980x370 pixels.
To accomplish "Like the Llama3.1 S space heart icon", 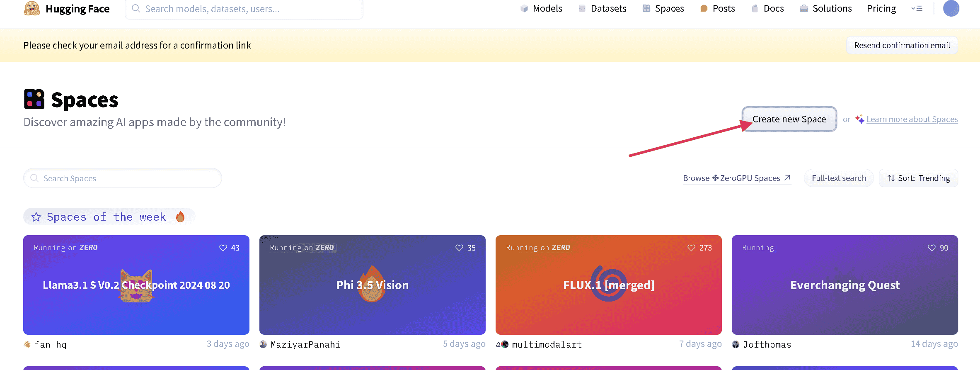I will click(x=223, y=248).
